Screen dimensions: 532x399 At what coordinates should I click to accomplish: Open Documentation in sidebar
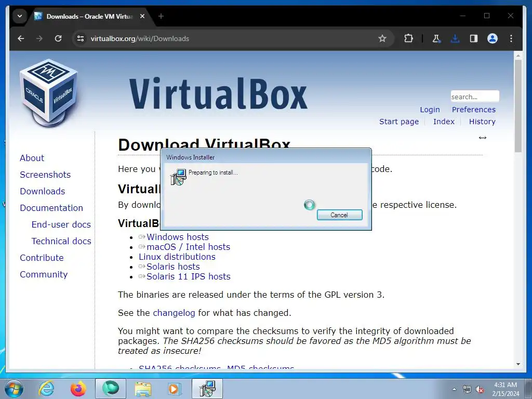[x=51, y=208]
